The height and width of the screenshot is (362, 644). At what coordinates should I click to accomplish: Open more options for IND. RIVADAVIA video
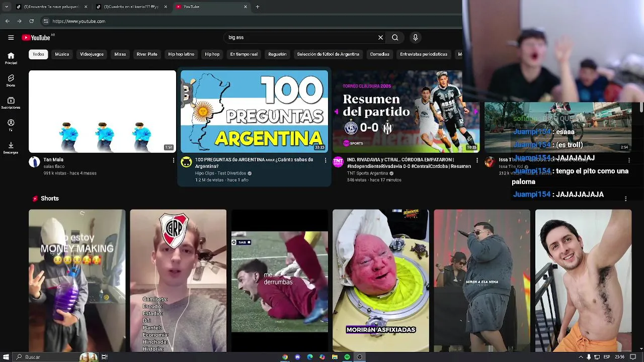[x=477, y=160]
